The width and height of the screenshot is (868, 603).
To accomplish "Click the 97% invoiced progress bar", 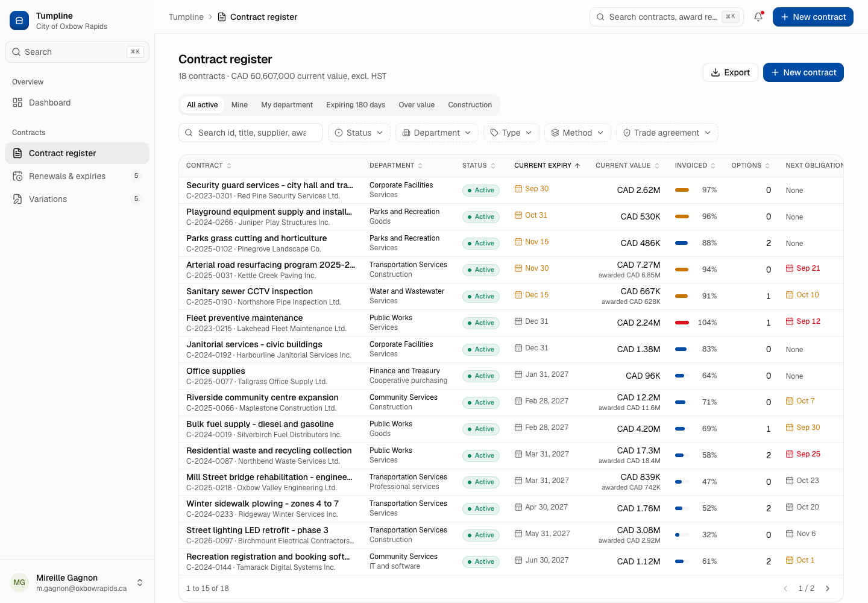I will 682,190.
